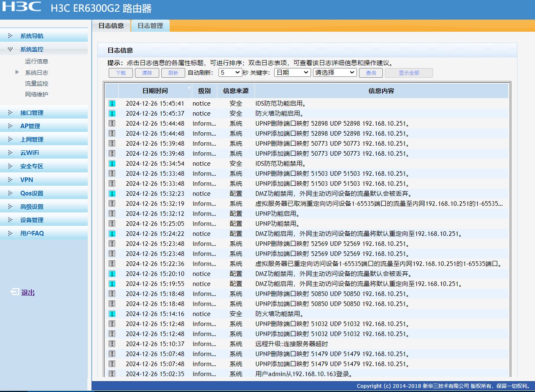
Task: Select 系统日志 in the sidebar
Action: pyautogui.click(x=37, y=73)
